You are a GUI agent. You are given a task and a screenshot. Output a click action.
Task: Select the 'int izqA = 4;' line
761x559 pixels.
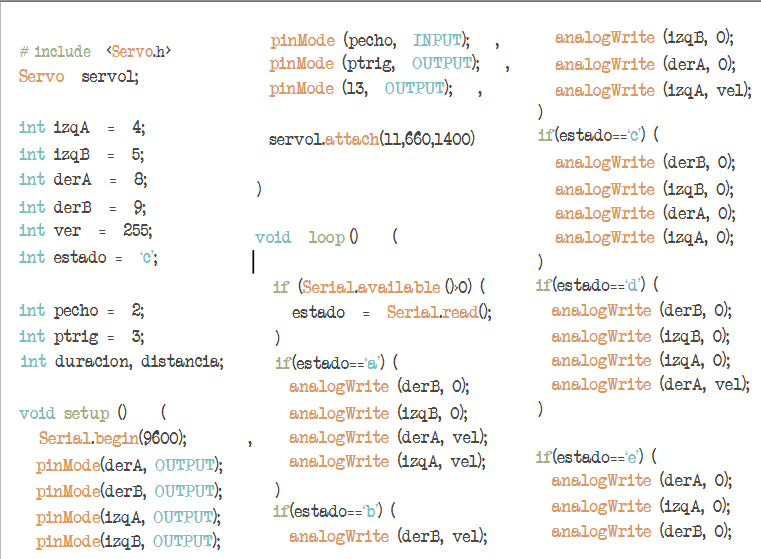[82, 128]
